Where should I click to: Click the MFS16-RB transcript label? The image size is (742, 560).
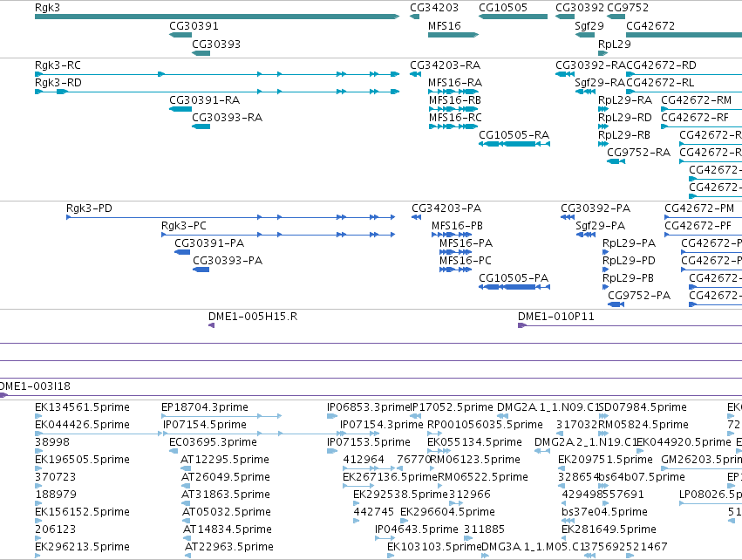[x=455, y=100]
